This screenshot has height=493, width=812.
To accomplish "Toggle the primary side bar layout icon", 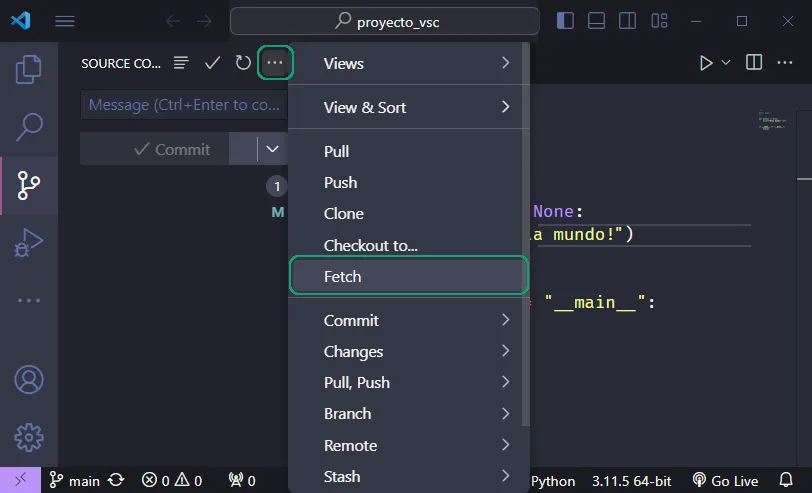I will [566, 20].
